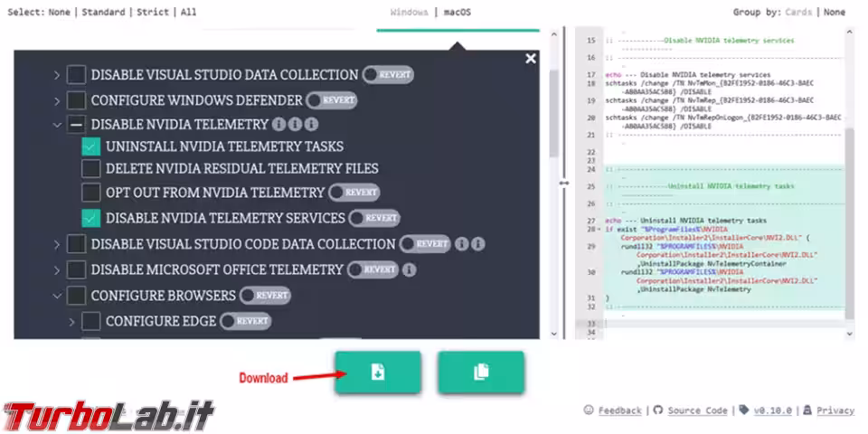Click scroll-down arrow of the code editor
Viewport: 868px width, 434px height.
pos(850,334)
